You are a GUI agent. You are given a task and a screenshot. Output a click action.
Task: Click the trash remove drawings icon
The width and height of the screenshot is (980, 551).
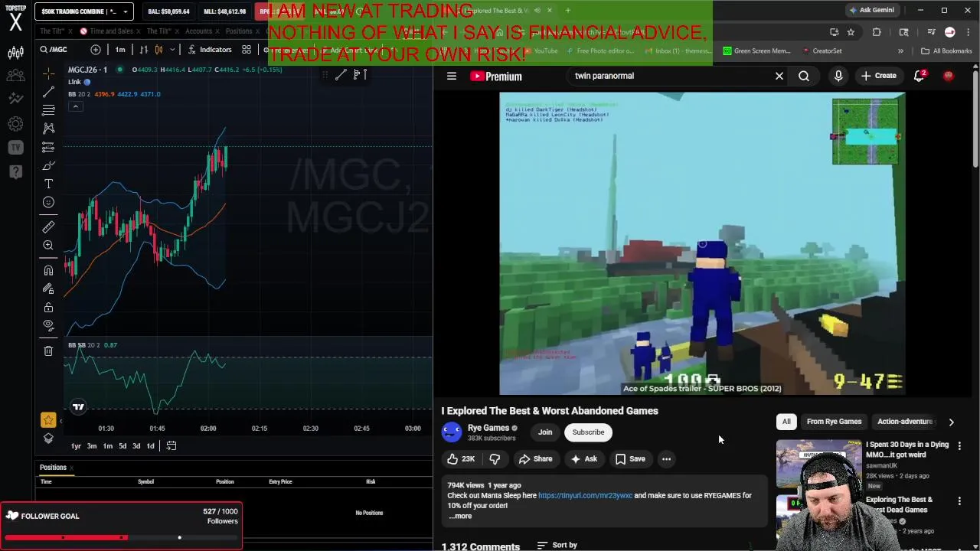(x=48, y=350)
